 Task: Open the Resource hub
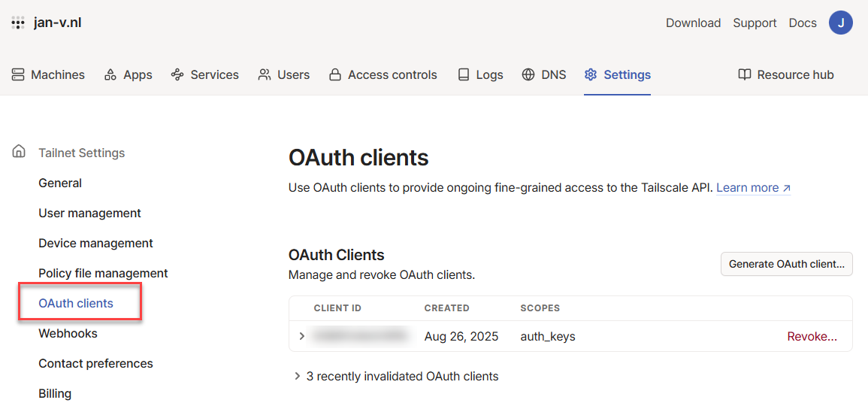786,74
